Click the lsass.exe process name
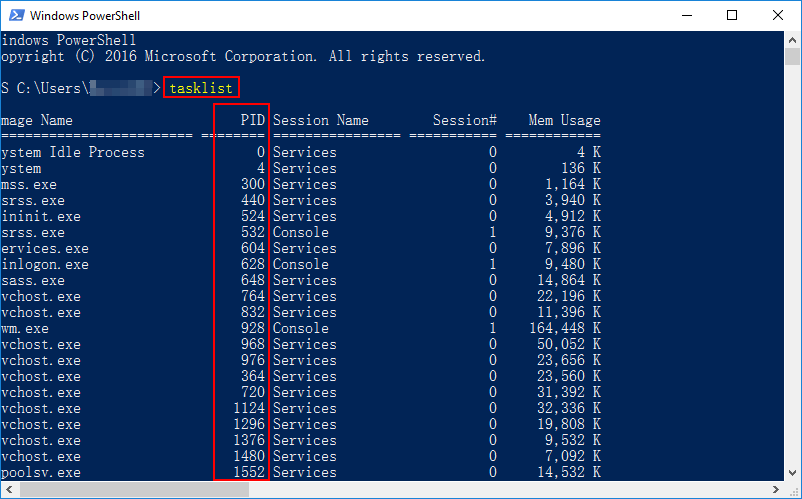 tap(33, 281)
